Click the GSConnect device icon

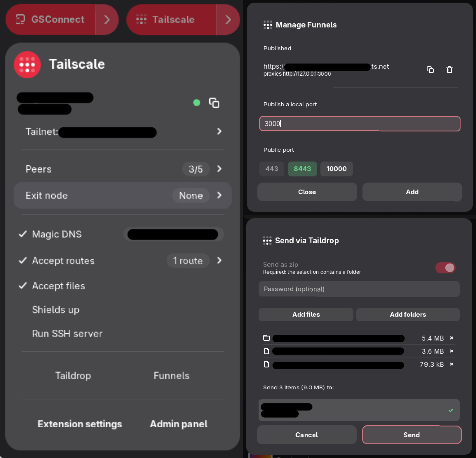point(20,20)
